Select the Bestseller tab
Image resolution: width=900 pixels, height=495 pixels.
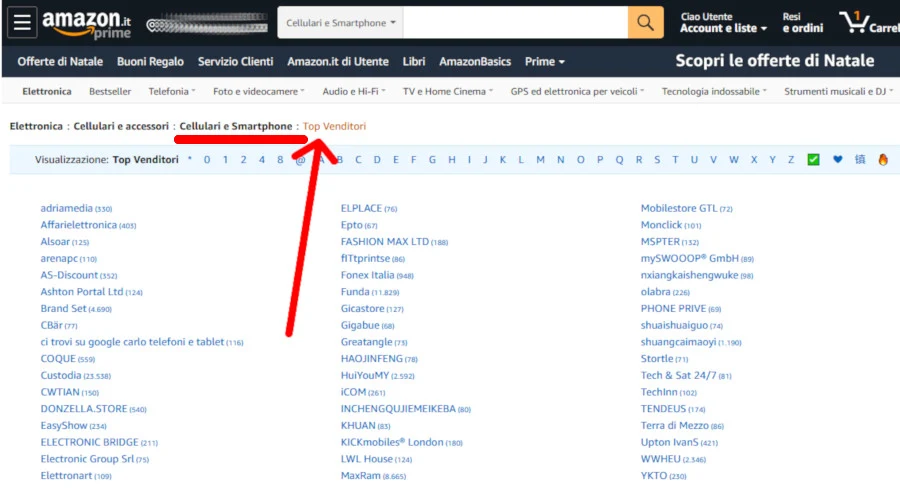pos(110,92)
